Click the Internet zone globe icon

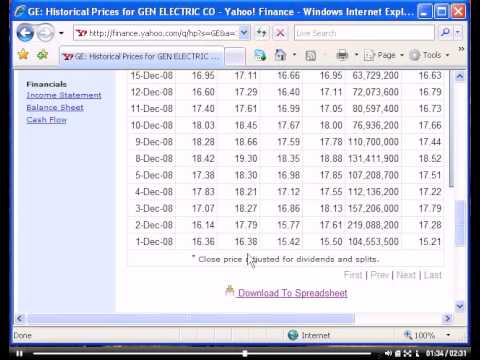(x=293, y=335)
